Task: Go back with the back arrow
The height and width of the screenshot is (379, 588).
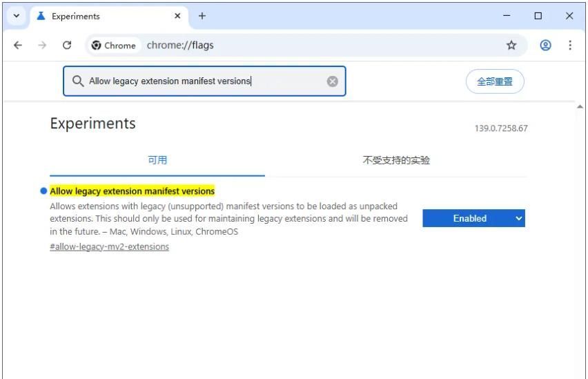Action: (18, 46)
